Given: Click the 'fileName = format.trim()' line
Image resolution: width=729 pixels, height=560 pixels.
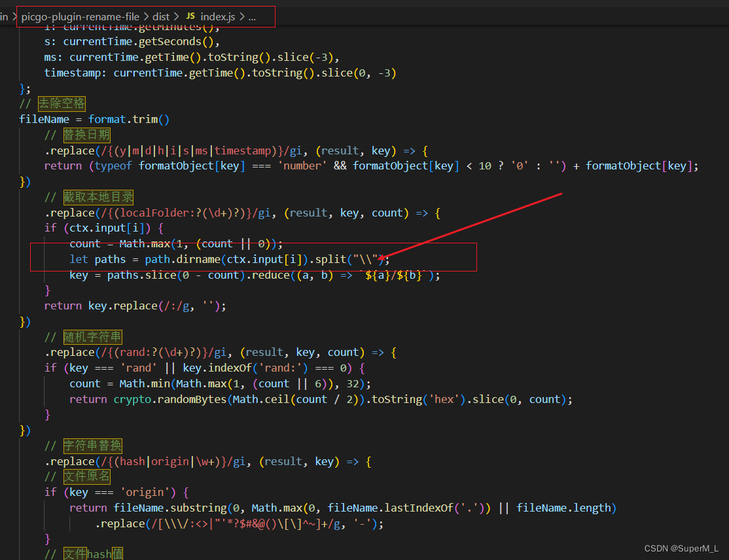Looking at the screenshot, I should pos(94,120).
